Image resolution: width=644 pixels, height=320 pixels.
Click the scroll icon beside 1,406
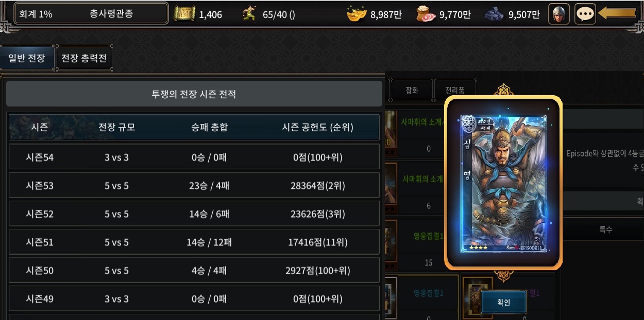184,14
